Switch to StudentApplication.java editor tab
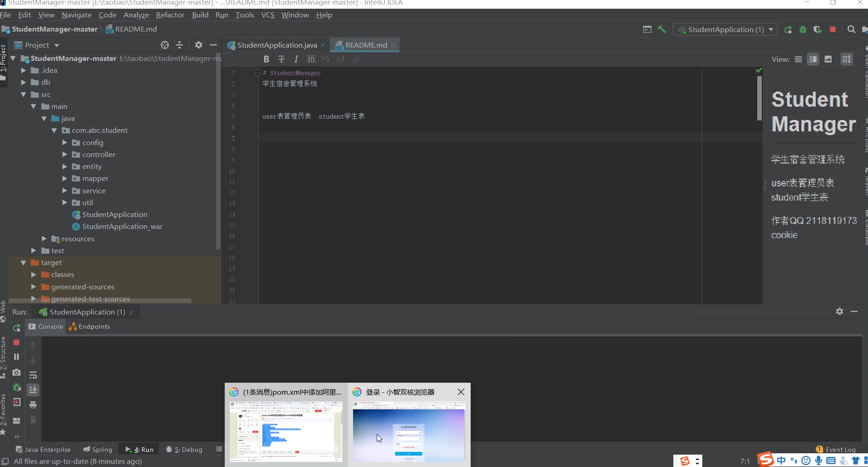Screen dimensions: 868x467 pyautogui.click(x=277, y=45)
